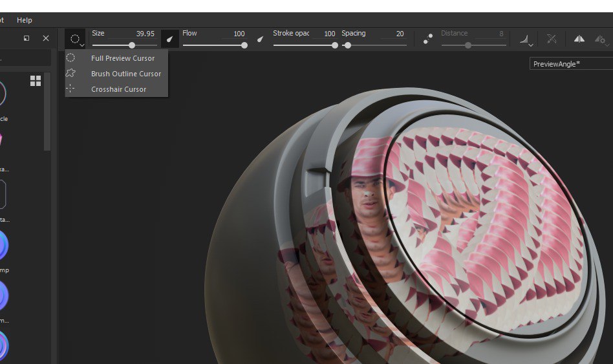
Task: Toggle the Symmetry mirror icon
Action: coord(579,39)
